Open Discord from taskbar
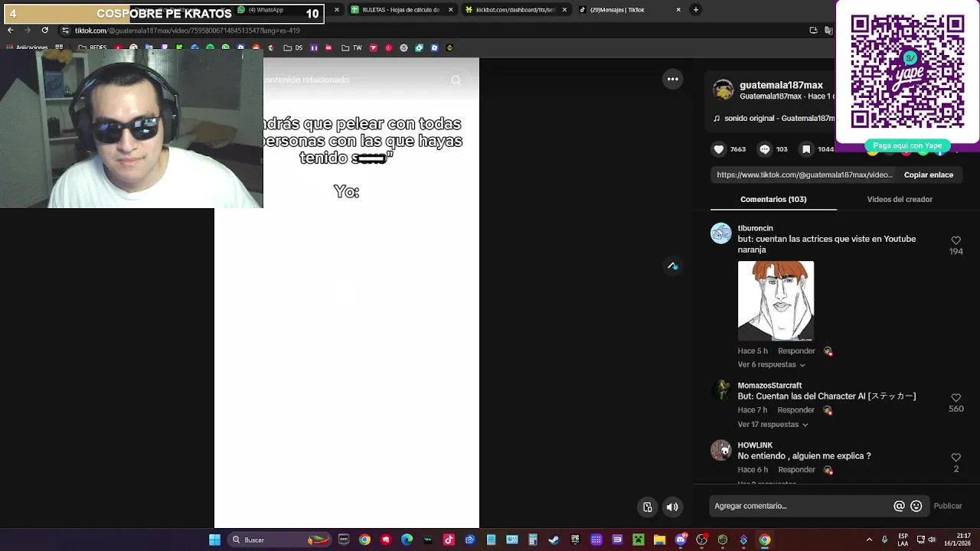The image size is (980, 551). tap(681, 540)
